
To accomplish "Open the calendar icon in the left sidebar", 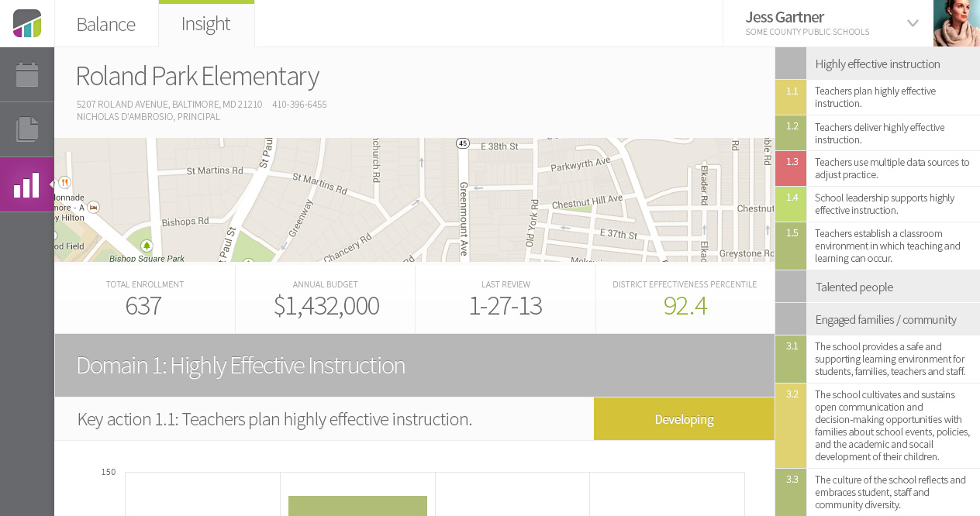I will [x=27, y=74].
